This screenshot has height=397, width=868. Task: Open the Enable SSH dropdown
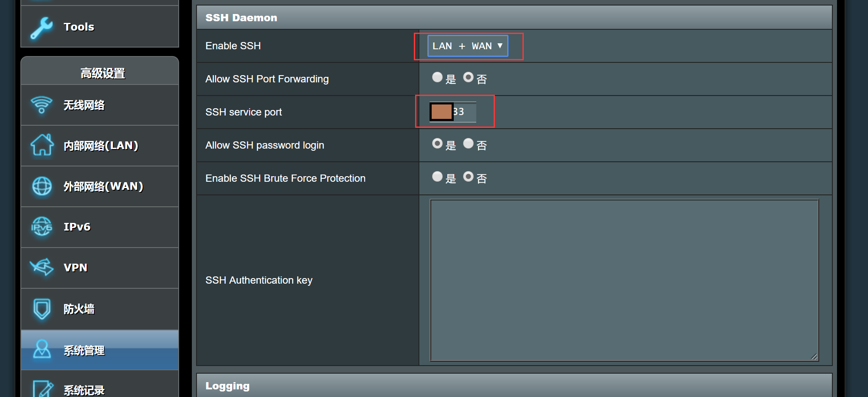coord(467,46)
